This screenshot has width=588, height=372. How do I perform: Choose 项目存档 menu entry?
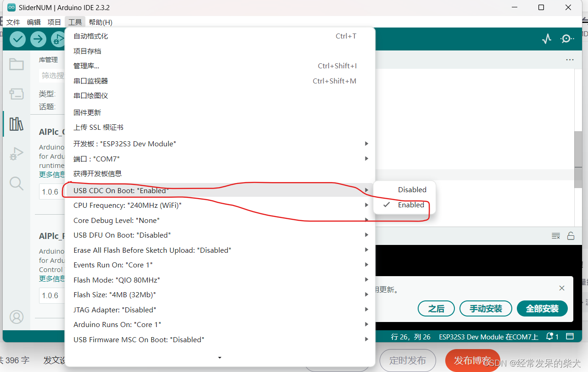click(x=220, y=51)
